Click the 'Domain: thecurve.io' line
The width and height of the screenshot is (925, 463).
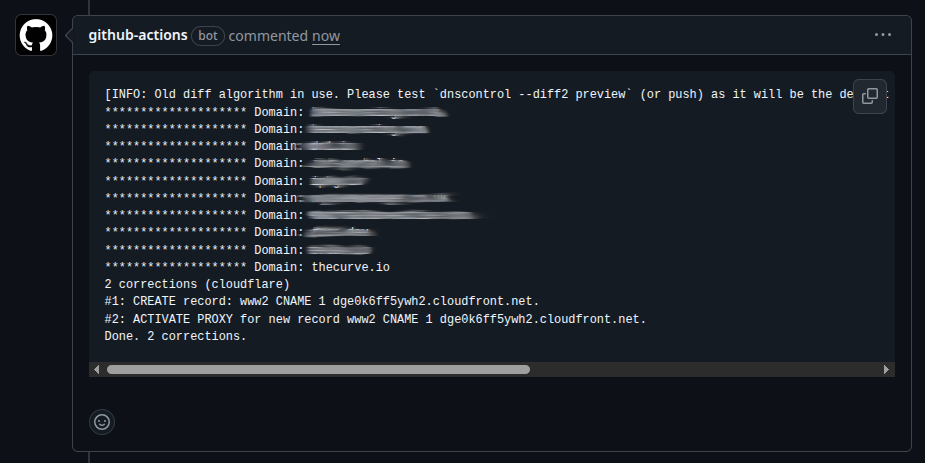pyautogui.click(x=247, y=267)
